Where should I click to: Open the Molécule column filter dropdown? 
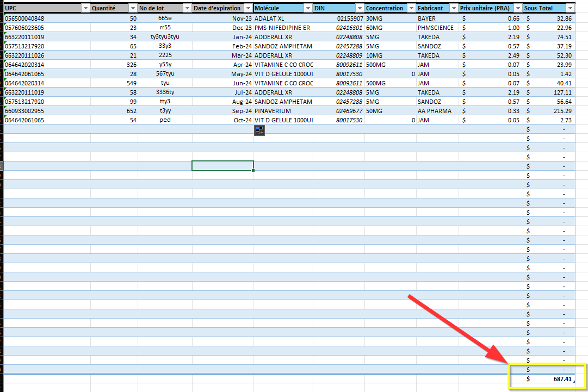(x=308, y=8)
